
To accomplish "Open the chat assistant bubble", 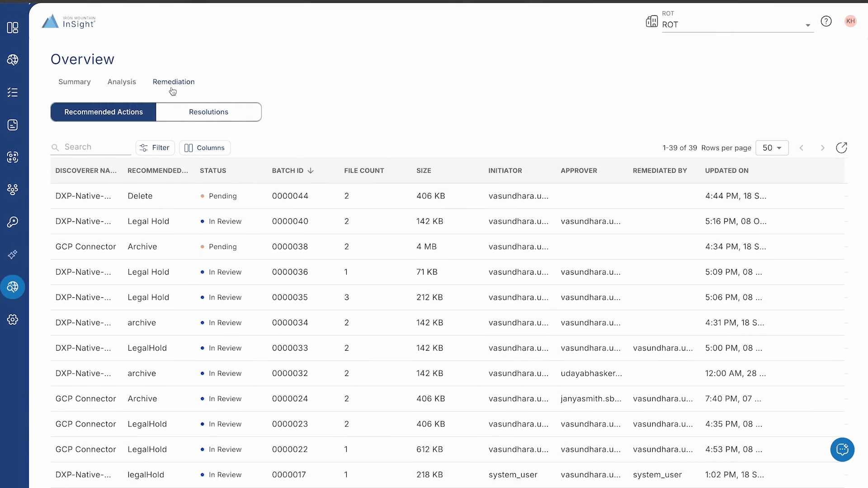I will point(842,450).
